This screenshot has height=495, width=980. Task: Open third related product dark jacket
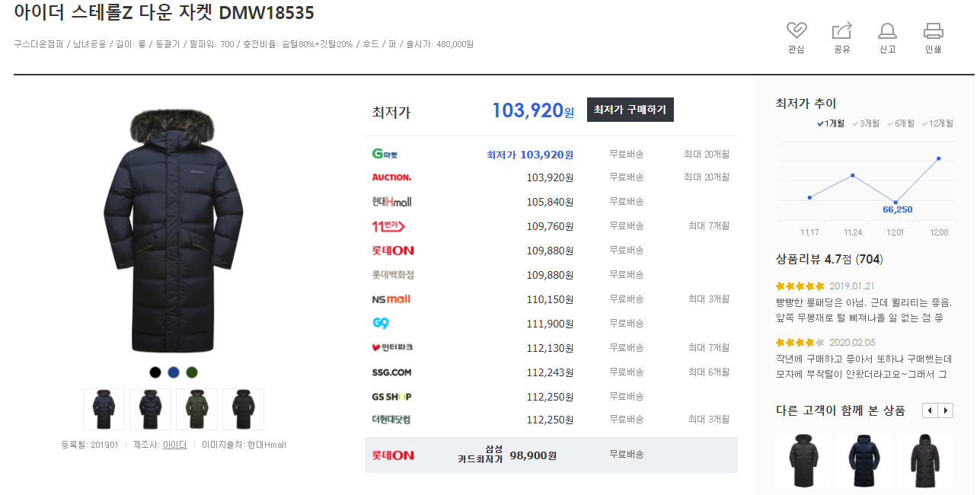coord(924,461)
